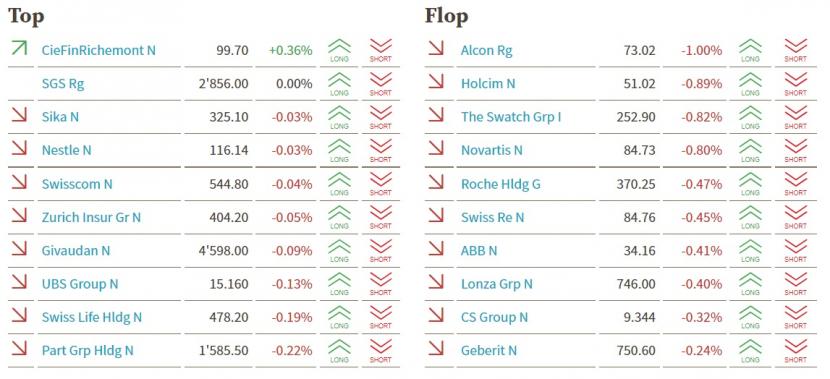Open the Sika N stock link
Viewport: 830px width, 379px height.
(x=60, y=117)
